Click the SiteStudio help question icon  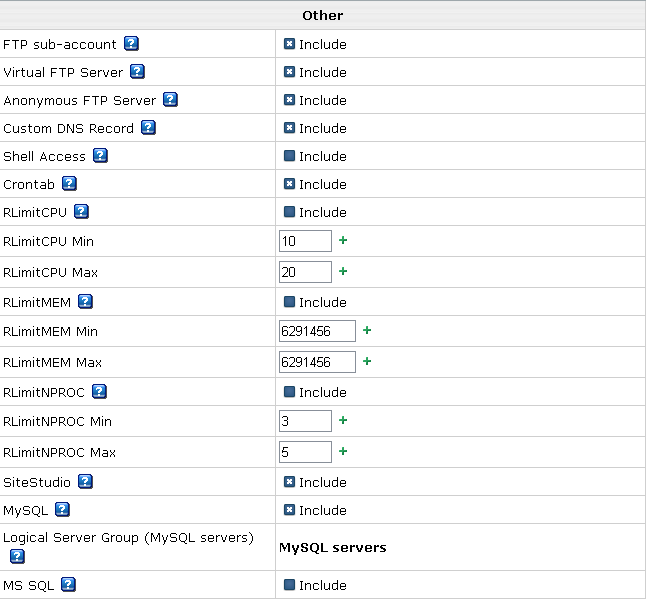[85, 482]
